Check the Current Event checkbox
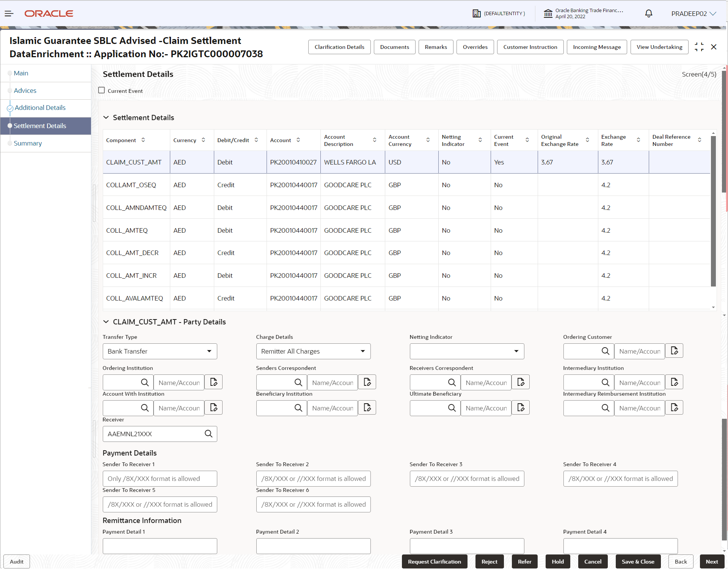Viewport: 728px width, 570px height. point(102,91)
